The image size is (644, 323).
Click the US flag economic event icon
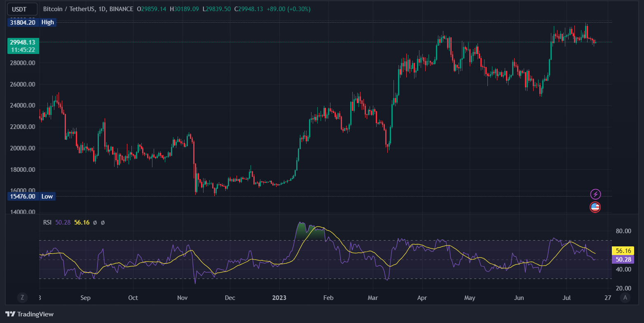tap(595, 207)
